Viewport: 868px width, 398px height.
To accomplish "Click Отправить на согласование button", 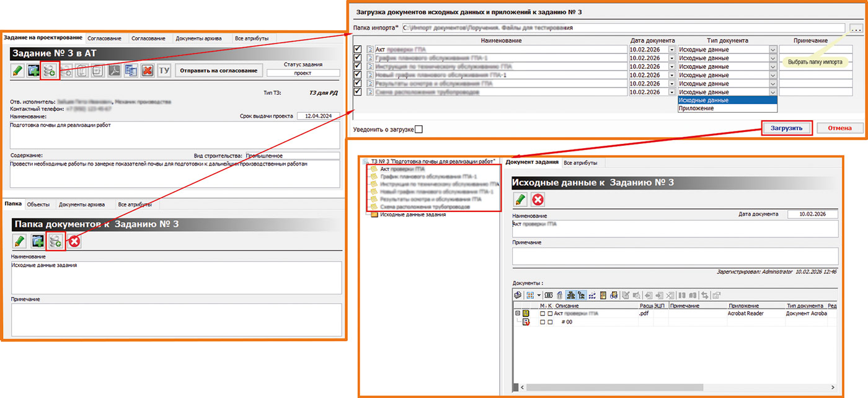I will pyautogui.click(x=218, y=71).
